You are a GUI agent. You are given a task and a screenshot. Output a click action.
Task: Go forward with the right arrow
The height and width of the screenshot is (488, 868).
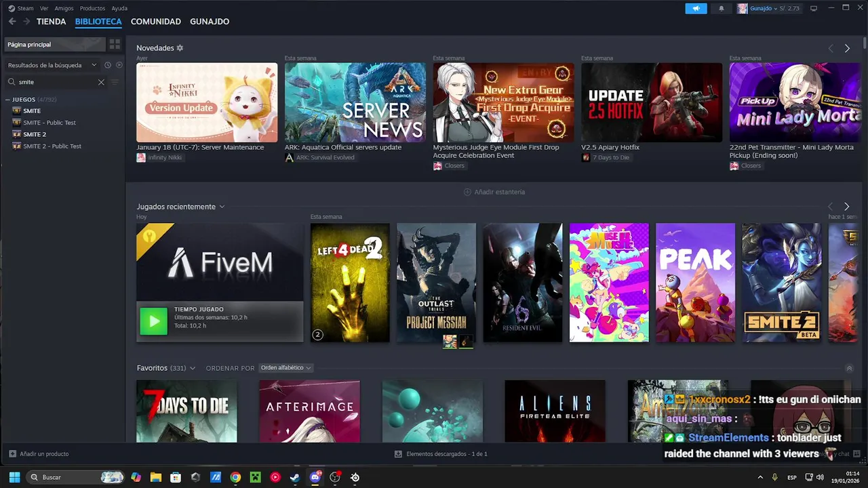click(26, 22)
